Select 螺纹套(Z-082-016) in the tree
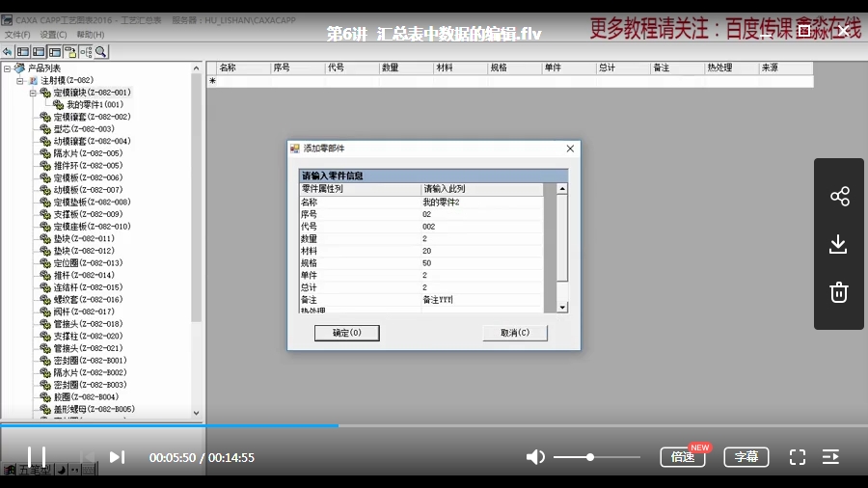 pos(88,299)
